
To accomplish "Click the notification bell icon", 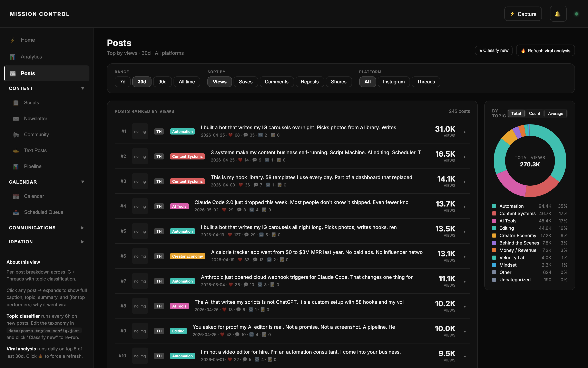I will [x=558, y=14].
